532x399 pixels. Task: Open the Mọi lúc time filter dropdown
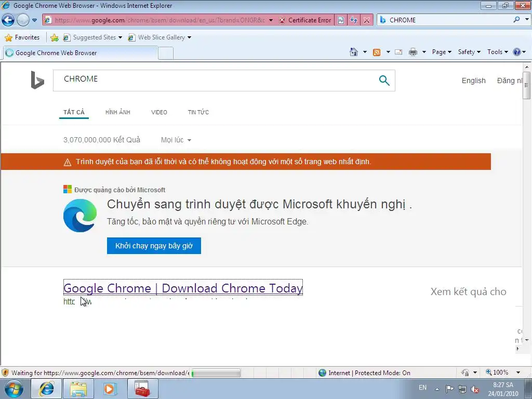coord(176,140)
